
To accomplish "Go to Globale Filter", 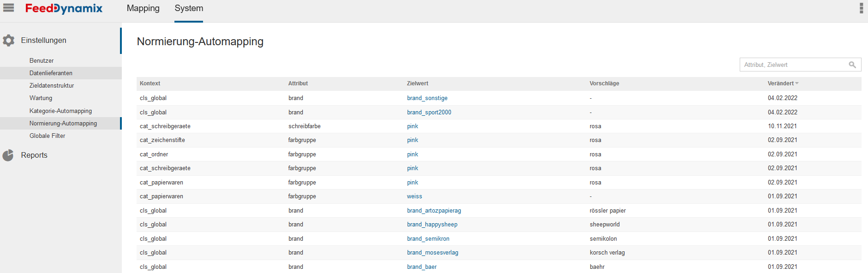I will 47,136.
